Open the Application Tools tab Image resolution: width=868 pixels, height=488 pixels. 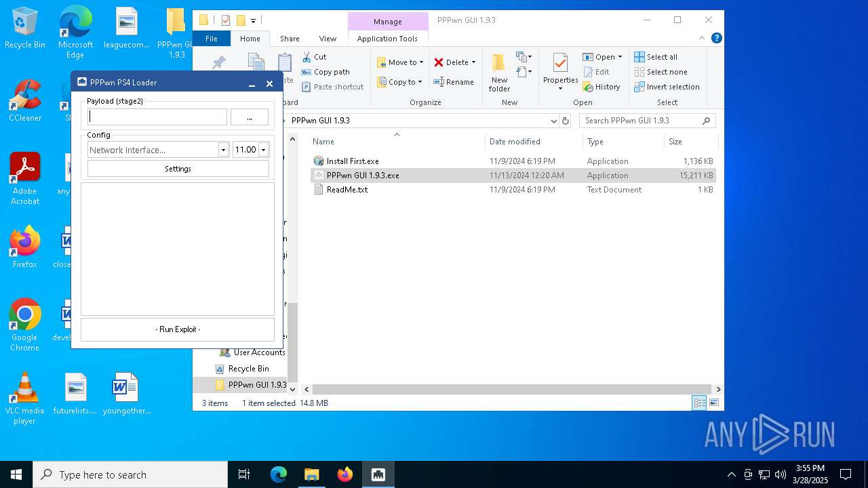[387, 39]
